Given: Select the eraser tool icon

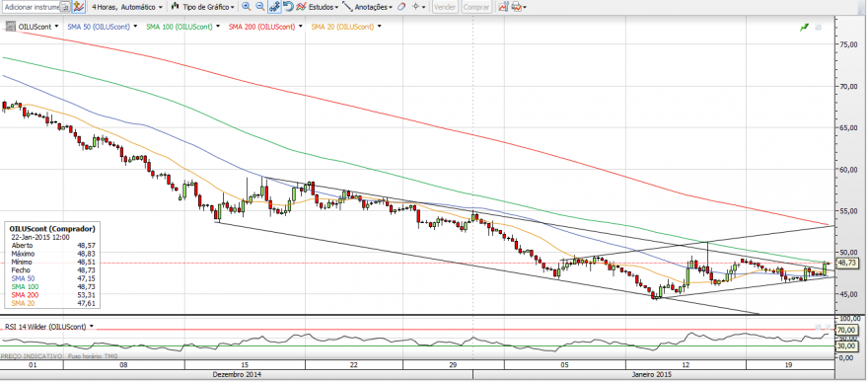Looking at the screenshot, I should (401, 7).
